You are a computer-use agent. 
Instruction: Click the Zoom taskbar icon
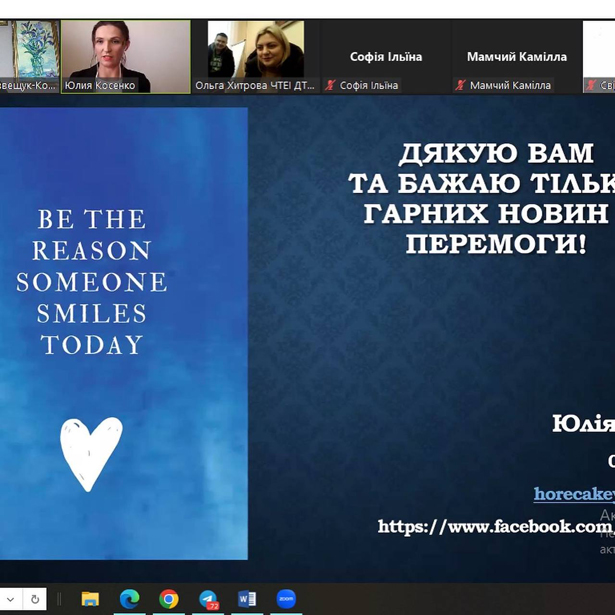(x=286, y=599)
